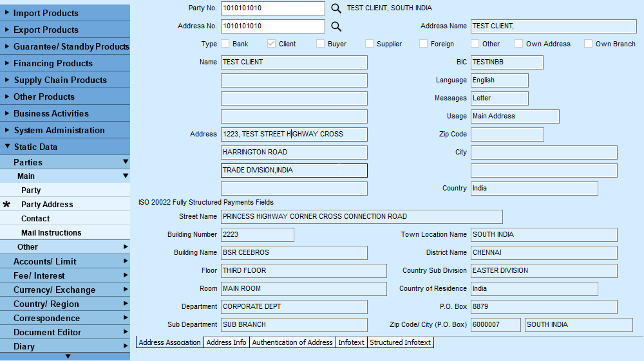Open the Language field showing English
The width and height of the screenshot is (644, 361).
pos(500,80)
